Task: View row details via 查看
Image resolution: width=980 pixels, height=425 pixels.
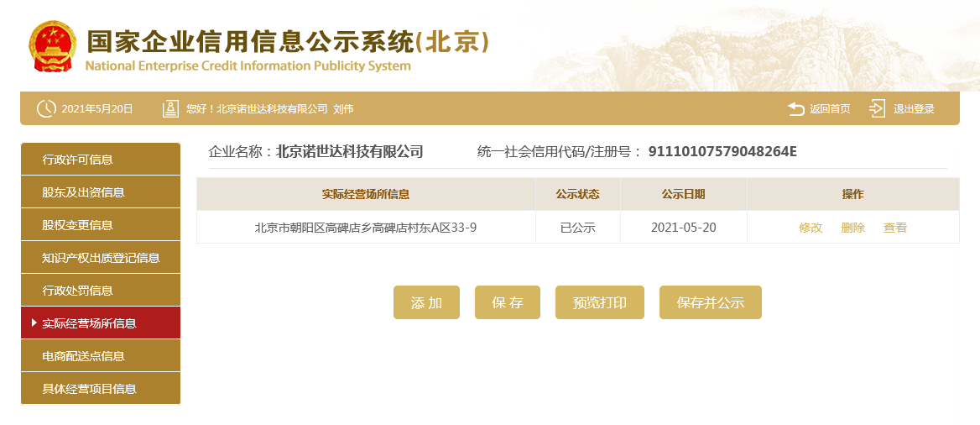Action: (x=895, y=228)
